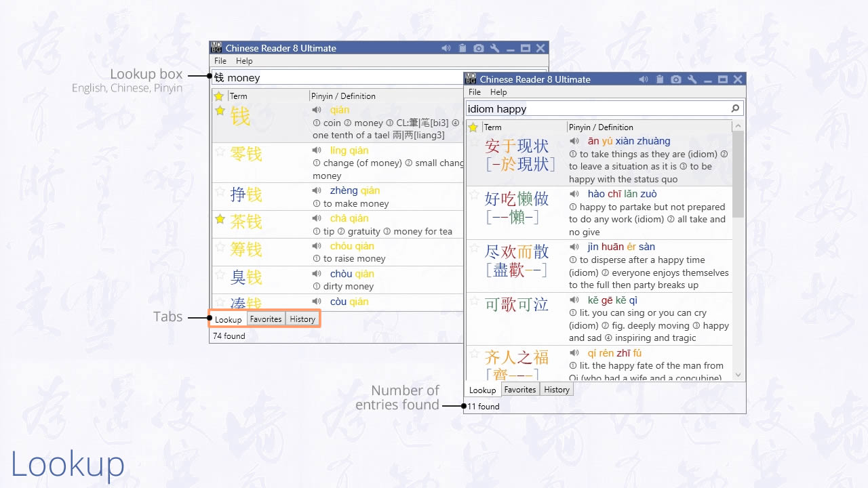This screenshot has width=868, height=488.
Task: Switch to Favorites tab in back window
Action: point(266,319)
